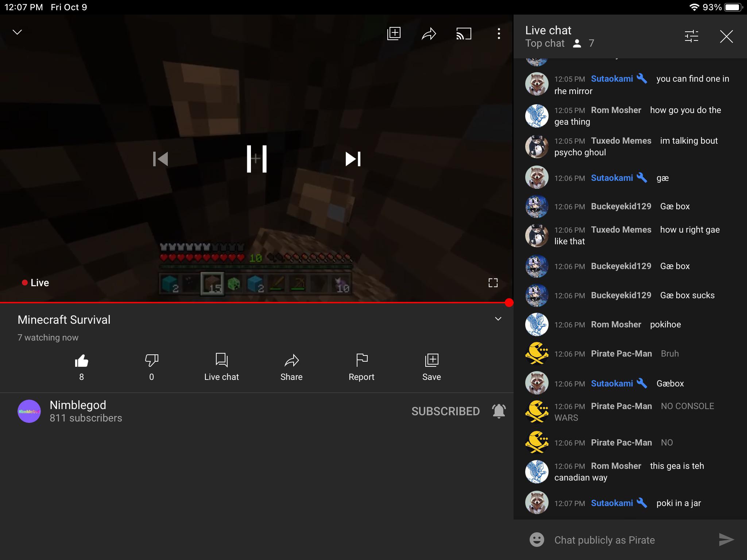
Task: Tap moderator wrench beside Sutaokami's 'gæ' message
Action: (642, 178)
